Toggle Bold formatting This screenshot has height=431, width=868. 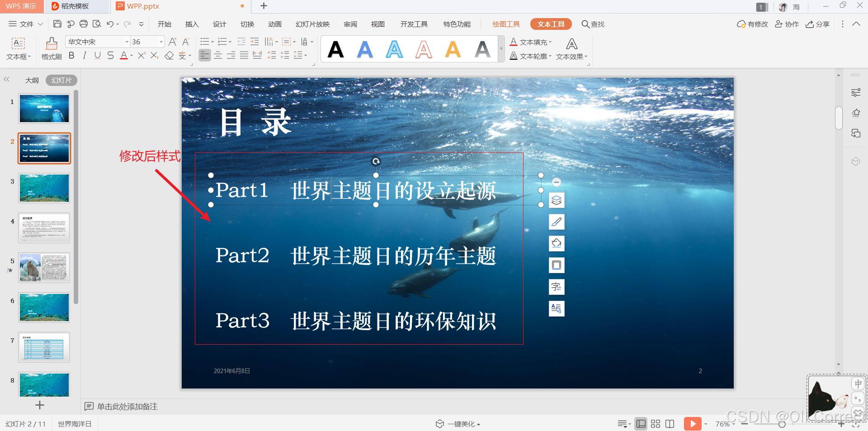[71, 55]
